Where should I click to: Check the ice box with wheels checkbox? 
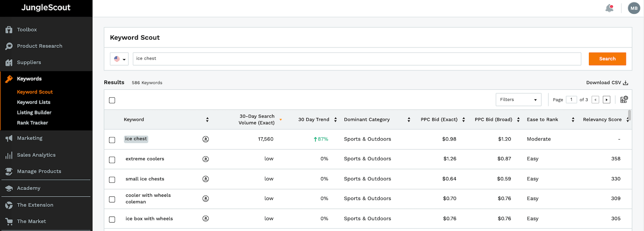tap(112, 219)
